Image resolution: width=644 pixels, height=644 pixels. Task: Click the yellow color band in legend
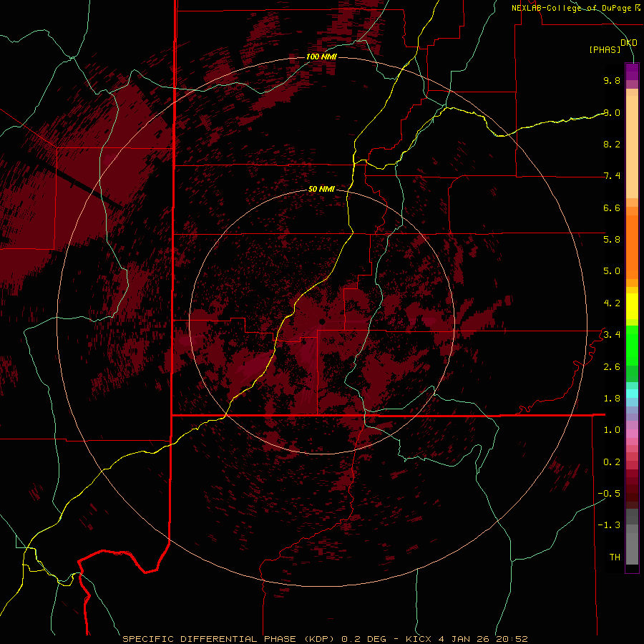tap(632, 306)
